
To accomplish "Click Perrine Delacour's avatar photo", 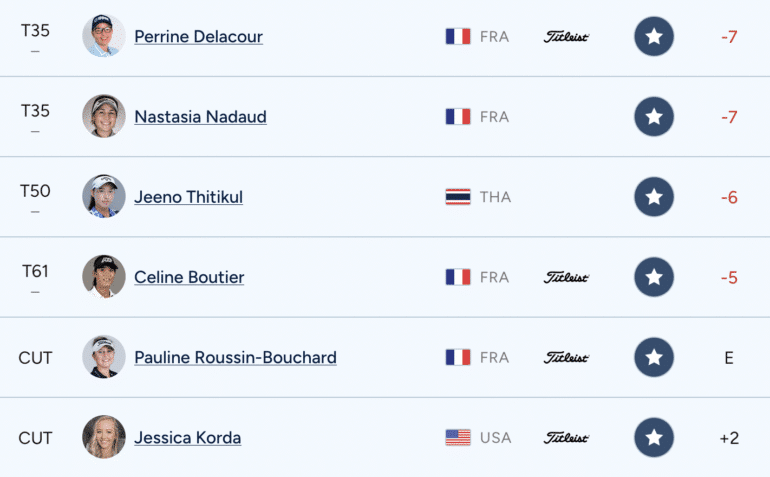I will [104, 36].
